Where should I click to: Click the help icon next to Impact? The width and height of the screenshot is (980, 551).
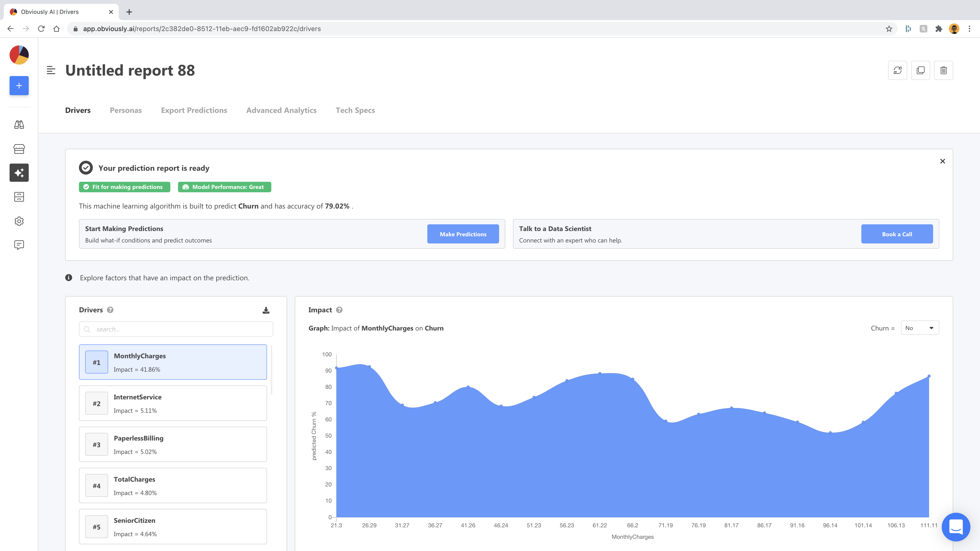(339, 310)
